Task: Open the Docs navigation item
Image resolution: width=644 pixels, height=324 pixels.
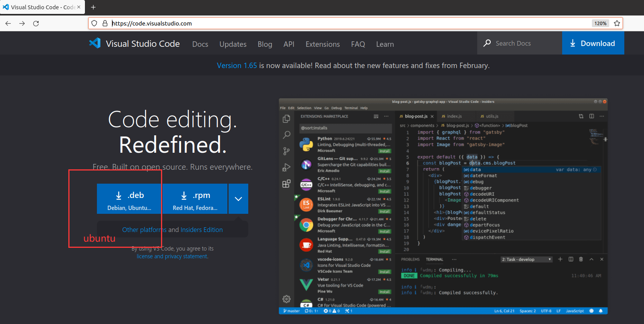Action: click(200, 44)
